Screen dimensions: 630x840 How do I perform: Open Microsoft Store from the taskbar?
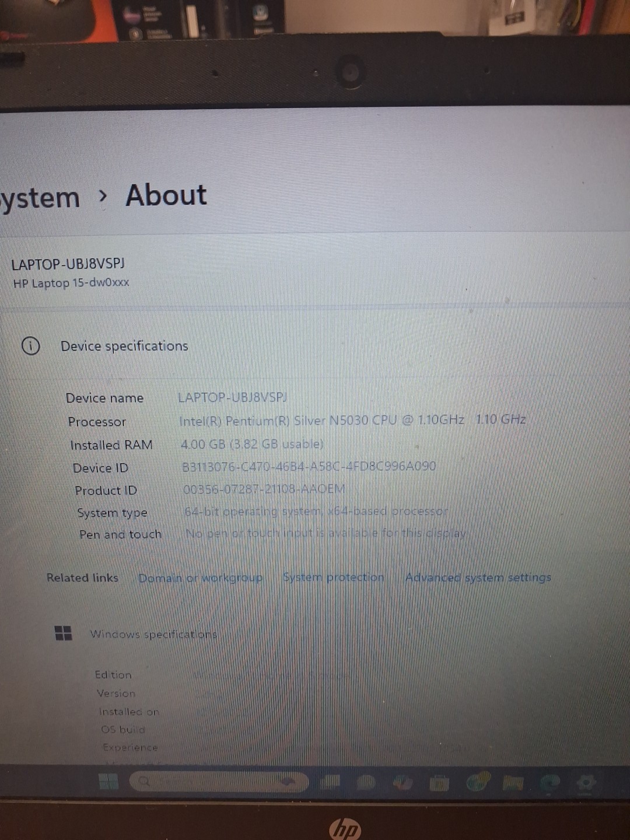440,783
